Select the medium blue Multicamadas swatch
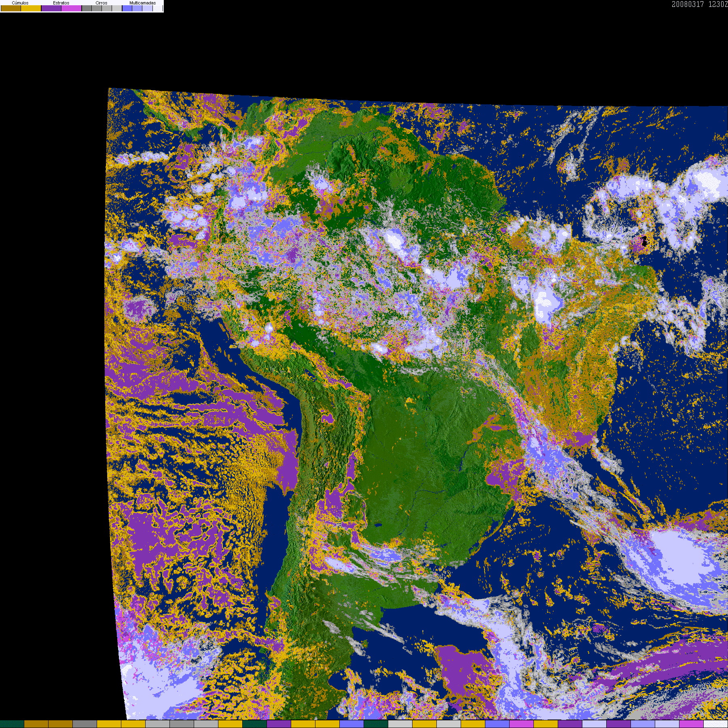Image resolution: width=728 pixels, height=728 pixels. 137,8
